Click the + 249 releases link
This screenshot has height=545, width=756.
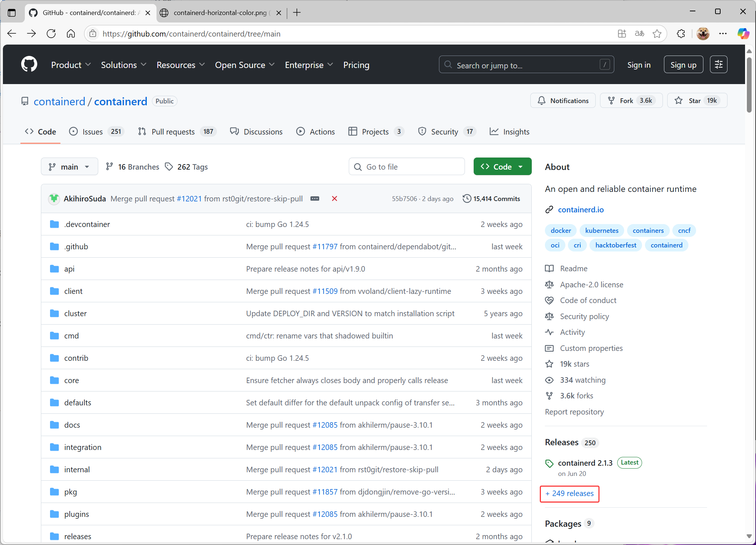[x=569, y=493]
